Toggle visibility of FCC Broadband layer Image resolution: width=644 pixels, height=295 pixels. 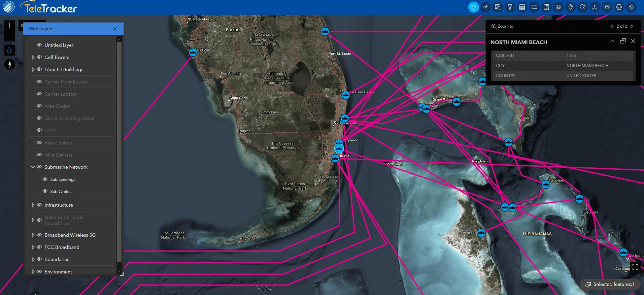[x=39, y=247]
